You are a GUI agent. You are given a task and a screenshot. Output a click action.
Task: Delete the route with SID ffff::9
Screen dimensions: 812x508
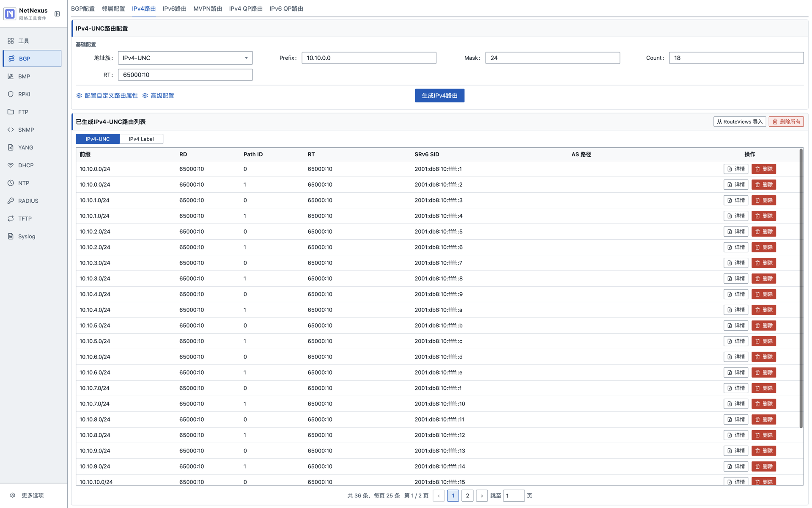(764, 294)
